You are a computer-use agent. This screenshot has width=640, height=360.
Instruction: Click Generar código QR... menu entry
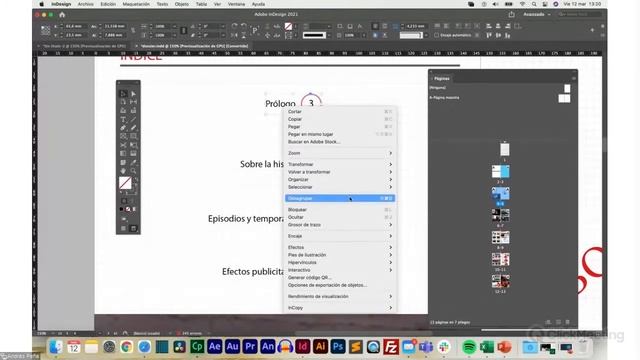[x=340, y=278]
